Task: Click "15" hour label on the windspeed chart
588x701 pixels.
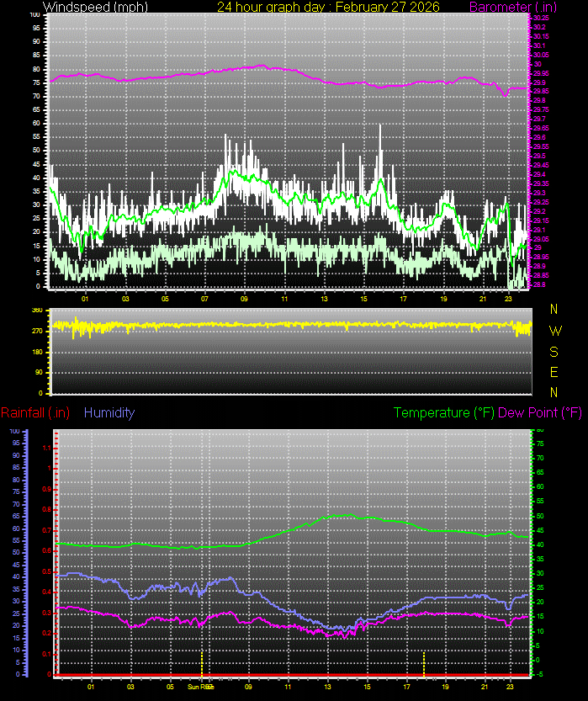Action: [x=363, y=299]
